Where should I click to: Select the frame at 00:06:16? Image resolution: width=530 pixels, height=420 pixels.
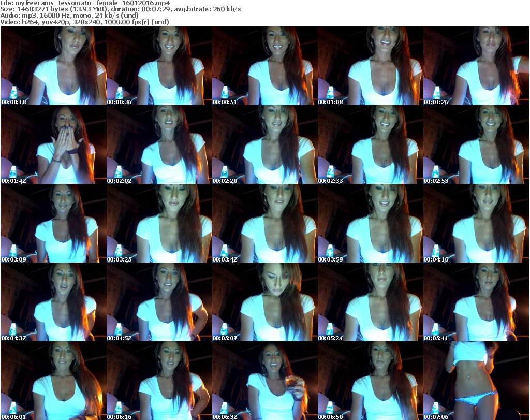159,381
